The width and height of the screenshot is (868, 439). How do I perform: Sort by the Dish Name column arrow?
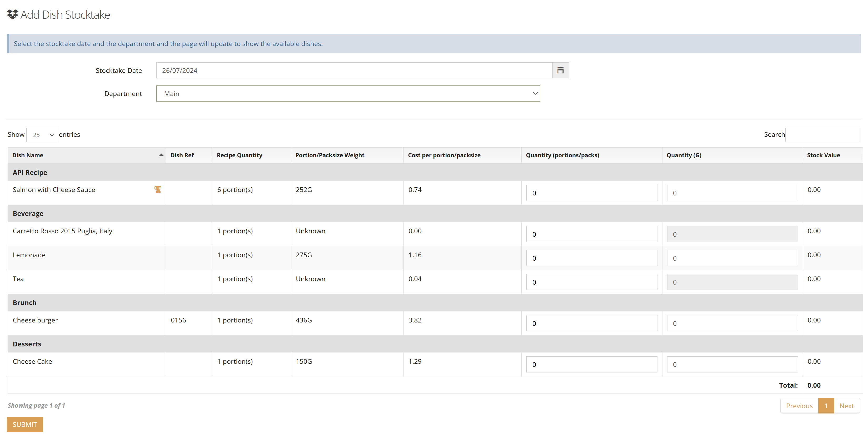tap(161, 155)
